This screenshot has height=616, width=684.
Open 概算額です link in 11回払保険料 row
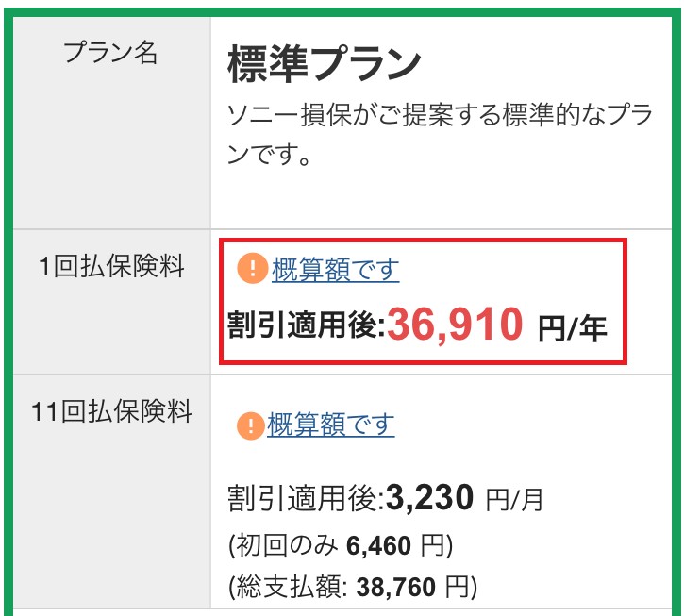point(331,425)
